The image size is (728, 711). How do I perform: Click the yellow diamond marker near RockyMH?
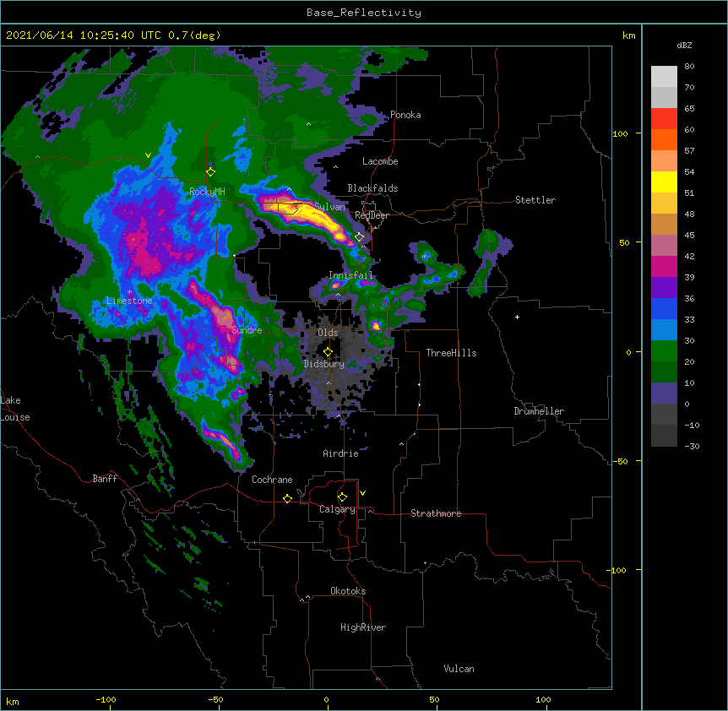[211, 172]
